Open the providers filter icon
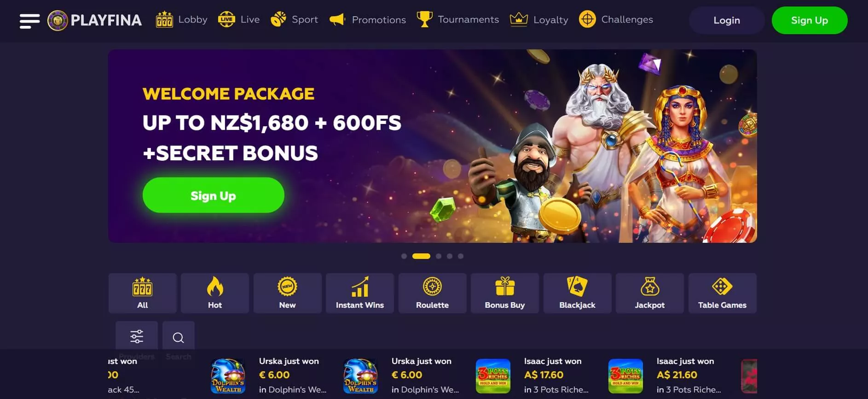Screen dimensions: 868x399 click(x=137, y=336)
